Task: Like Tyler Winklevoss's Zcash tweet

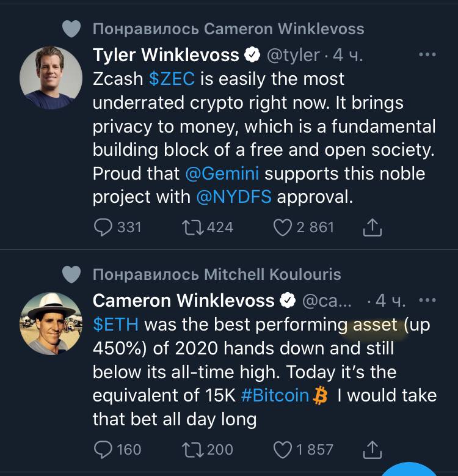Action: [x=282, y=227]
